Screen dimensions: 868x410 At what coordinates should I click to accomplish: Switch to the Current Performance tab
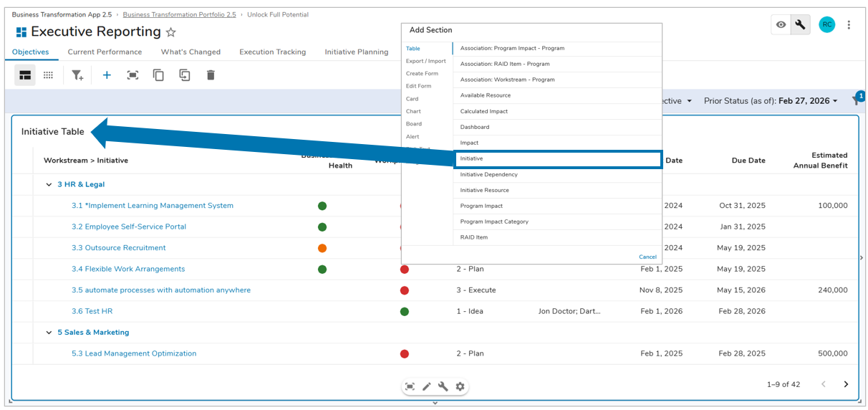[105, 52]
